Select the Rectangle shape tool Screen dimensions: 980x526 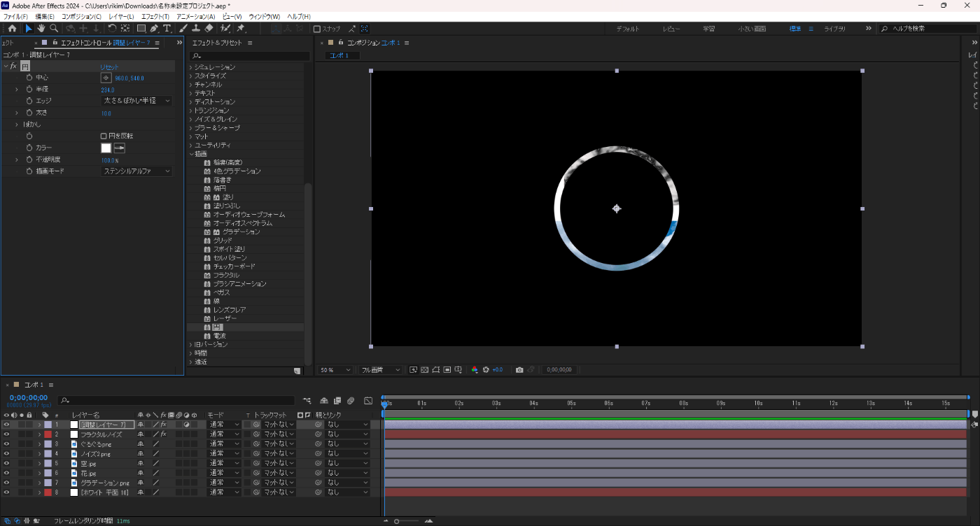(141, 29)
